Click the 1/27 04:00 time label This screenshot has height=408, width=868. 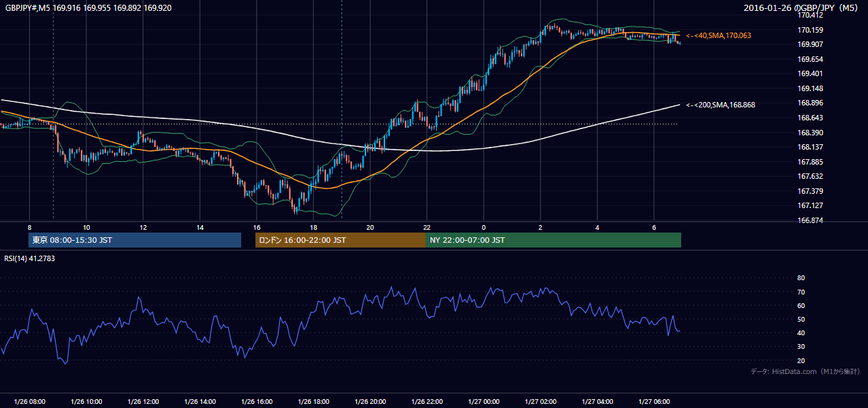coord(597,401)
